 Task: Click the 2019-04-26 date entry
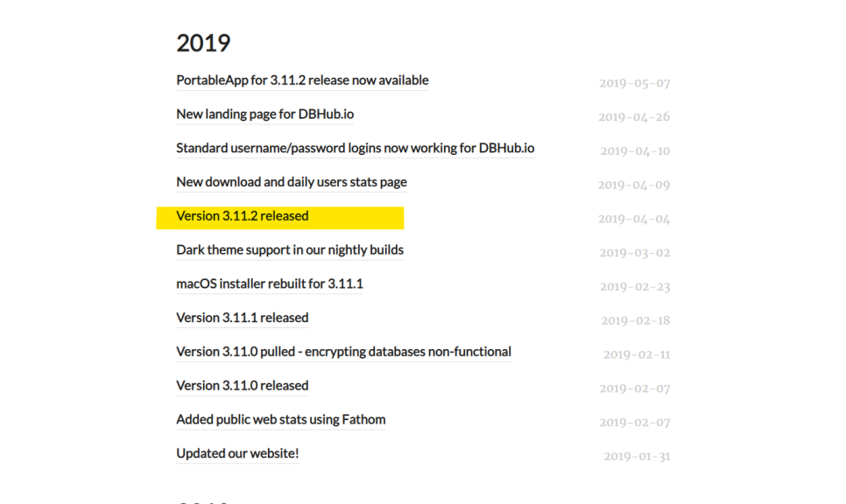634,117
